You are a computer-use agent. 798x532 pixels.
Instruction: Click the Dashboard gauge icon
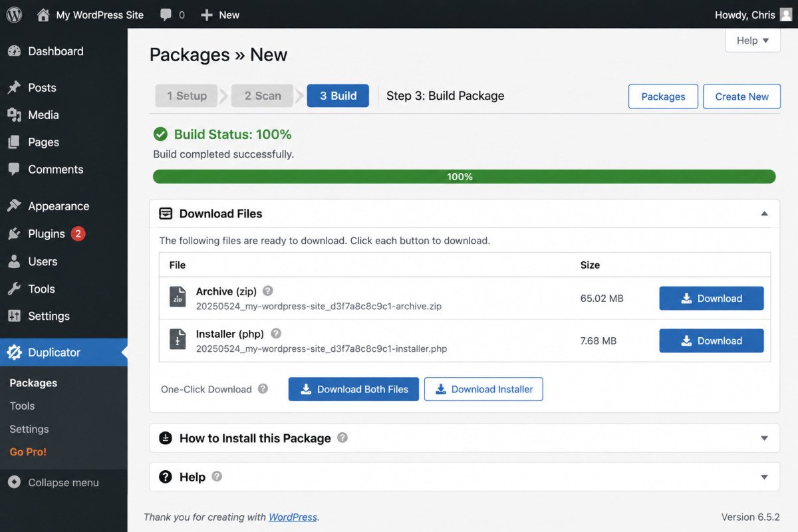[14, 51]
